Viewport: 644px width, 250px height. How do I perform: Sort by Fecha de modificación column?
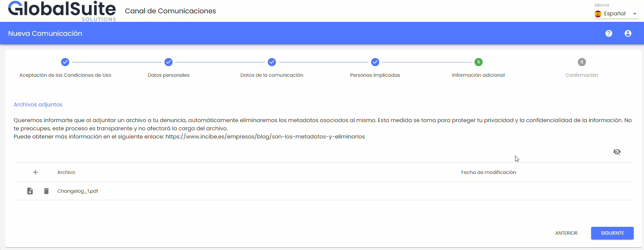coord(488,172)
